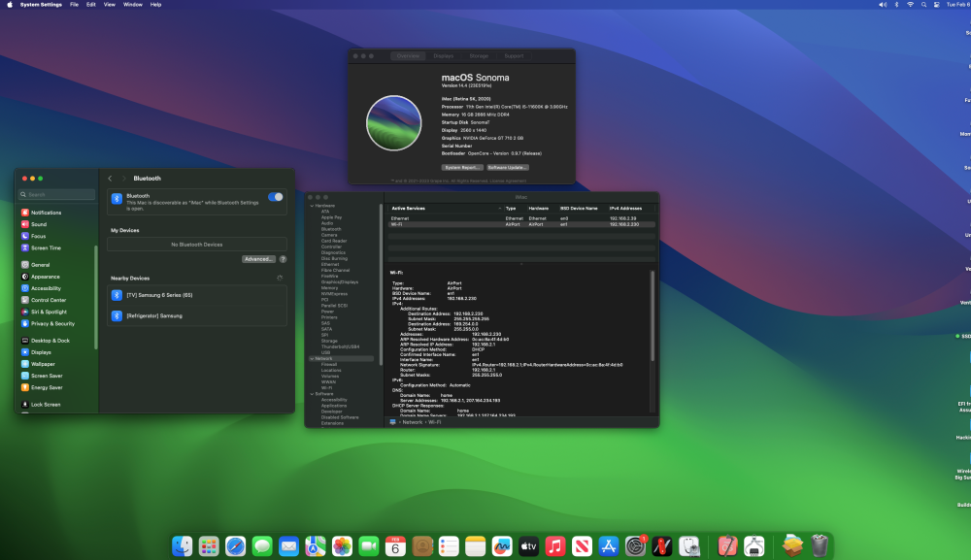The height and width of the screenshot is (560, 971).
Task: Open Photos from the Dock
Action: pos(342,546)
